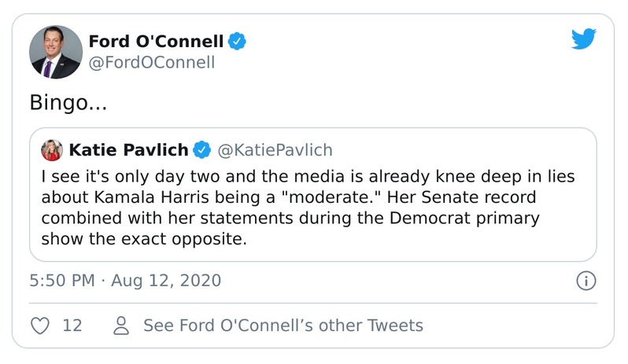Open the @FordOConnell handle link
This screenshot has height=364, width=628.
click(151, 63)
